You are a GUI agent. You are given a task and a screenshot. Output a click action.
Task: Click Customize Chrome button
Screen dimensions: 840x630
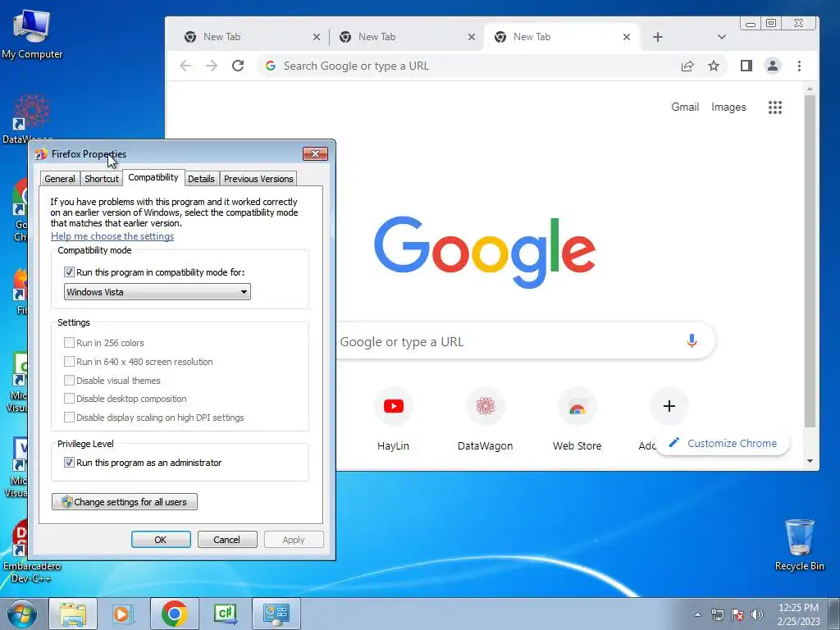[723, 444]
